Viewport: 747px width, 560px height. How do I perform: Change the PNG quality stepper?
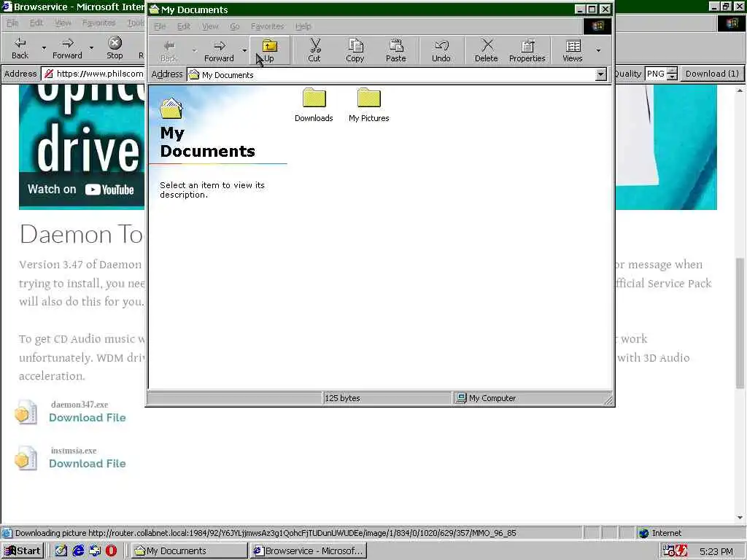(x=672, y=74)
